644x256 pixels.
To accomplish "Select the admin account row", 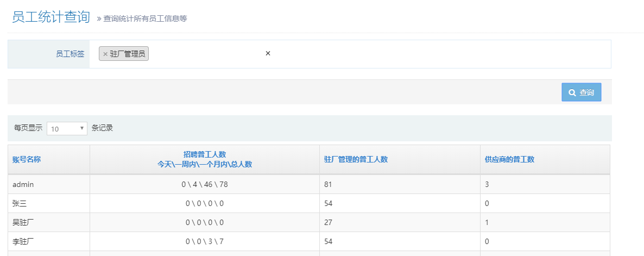I will pyautogui.click(x=23, y=185).
